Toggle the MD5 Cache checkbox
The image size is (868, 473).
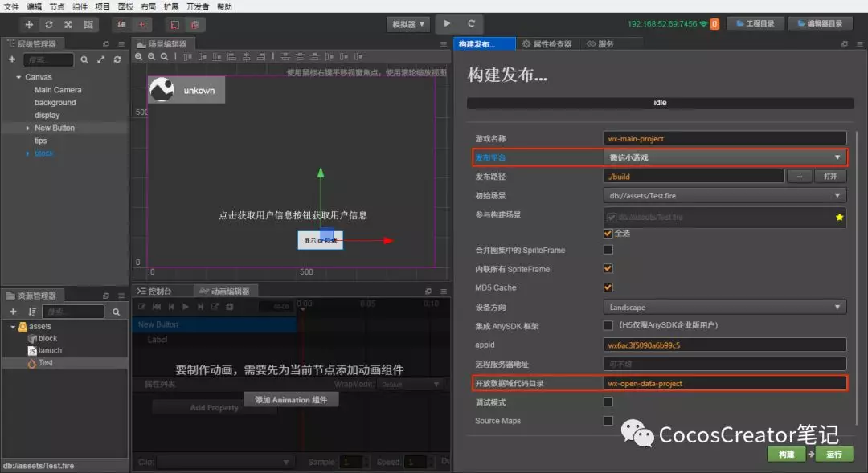coord(608,287)
